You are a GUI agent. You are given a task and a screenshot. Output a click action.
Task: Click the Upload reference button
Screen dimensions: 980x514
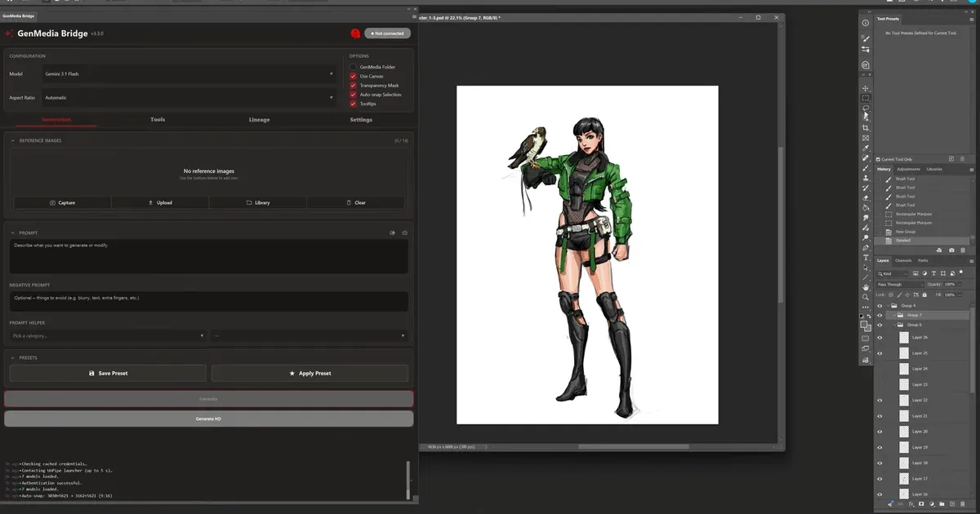click(160, 202)
